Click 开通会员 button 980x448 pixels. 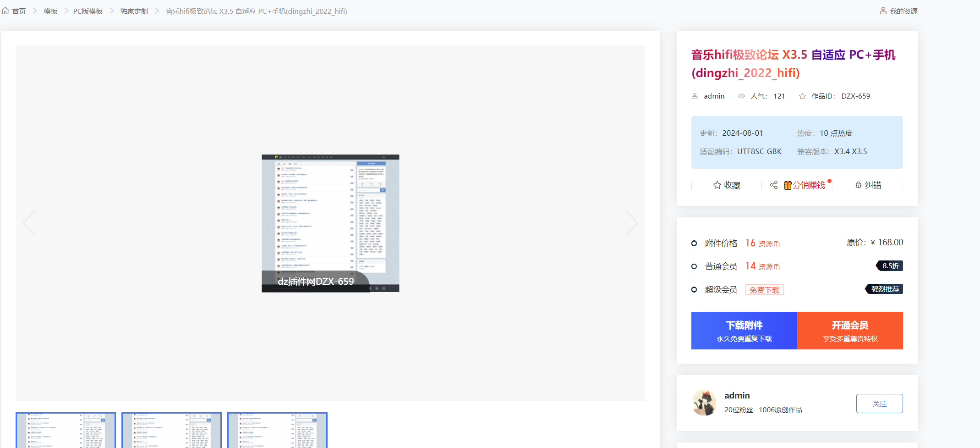(850, 331)
